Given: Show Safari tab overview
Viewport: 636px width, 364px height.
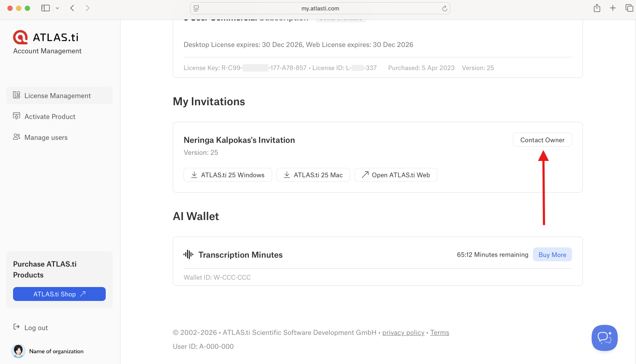Looking at the screenshot, I should tap(629, 8).
